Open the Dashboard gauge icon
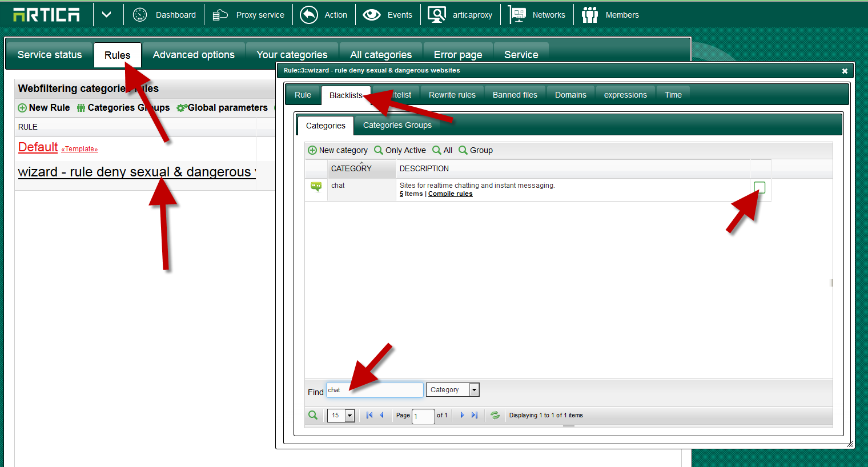This screenshot has width=868, height=467. pyautogui.click(x=140, y=15)
